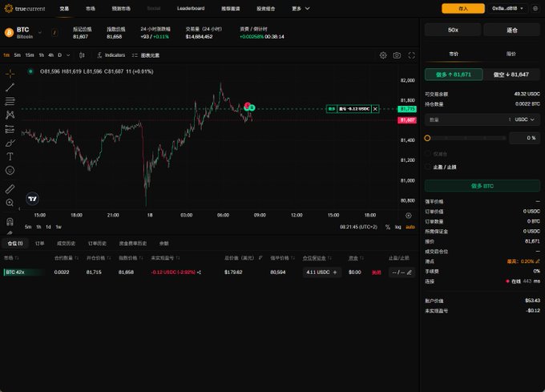This screenshot has width=545, height=392.
Task: Open the wallet address account dropdown
Action: (507, 8)
